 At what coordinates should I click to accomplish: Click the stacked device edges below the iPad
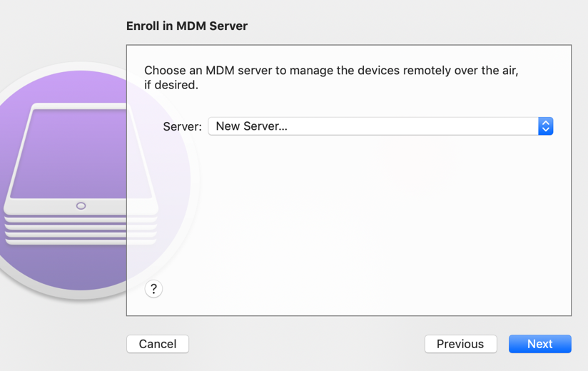81,230
